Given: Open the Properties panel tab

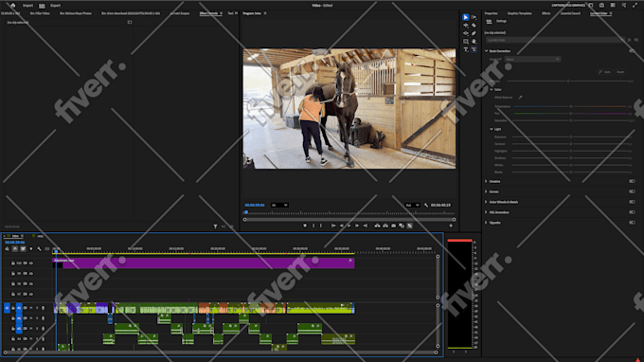Looking at the screenshot, I should [x=491, y=13].
